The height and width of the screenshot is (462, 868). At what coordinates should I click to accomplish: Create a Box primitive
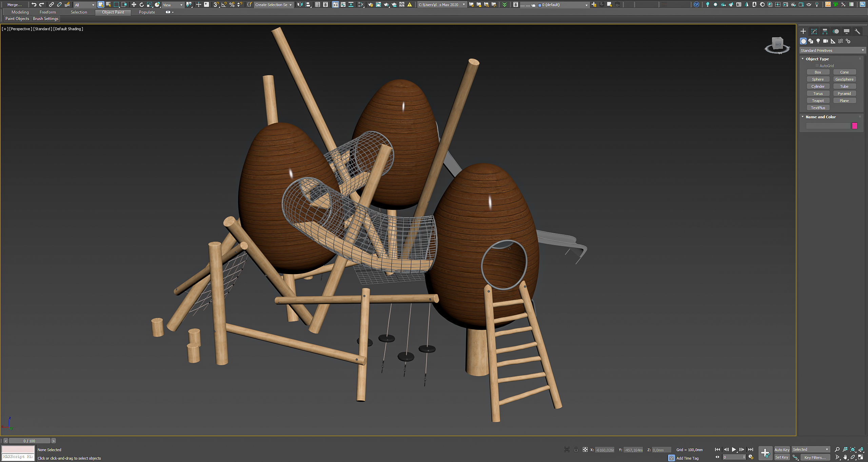point(818,72)
